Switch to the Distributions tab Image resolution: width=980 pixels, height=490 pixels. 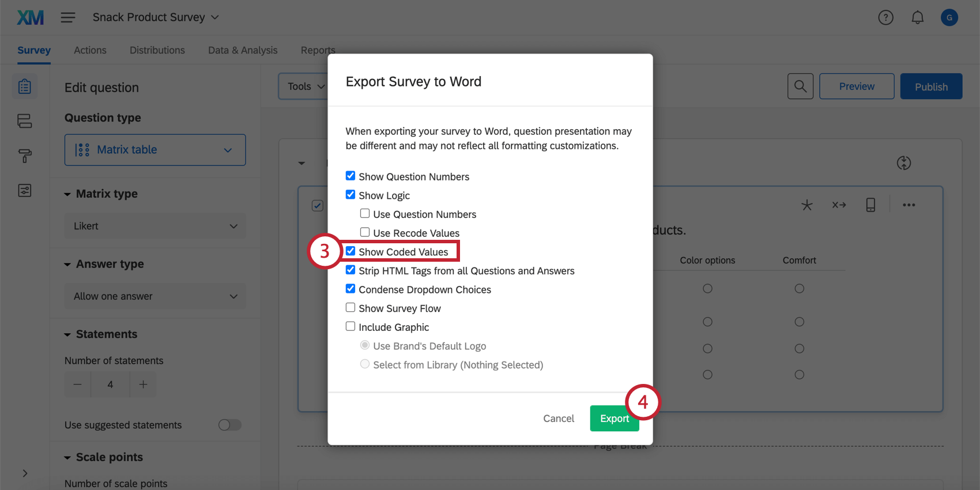pyautogui.click(x=157, y=50)
